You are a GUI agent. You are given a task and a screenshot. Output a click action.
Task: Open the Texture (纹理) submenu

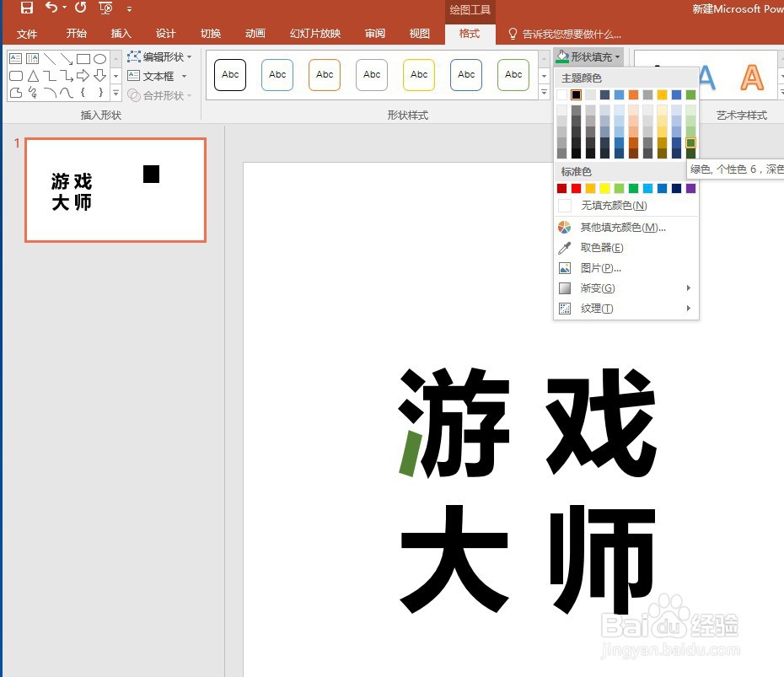[626, 309]
